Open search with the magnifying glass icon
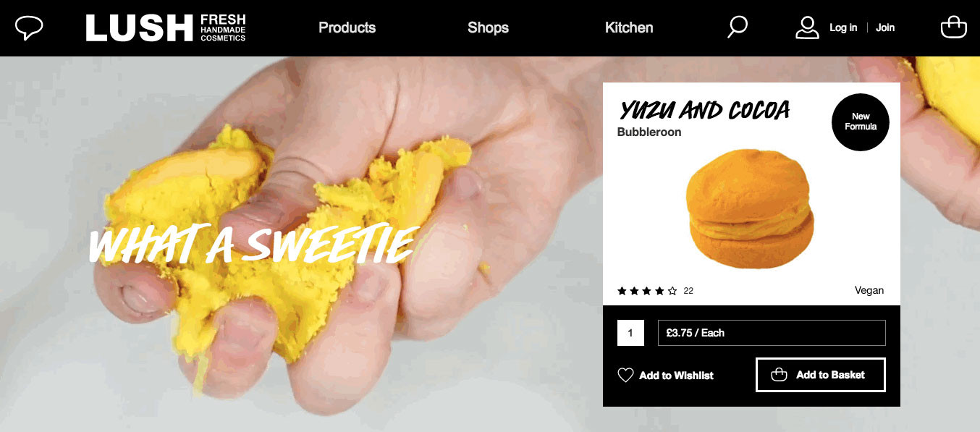980x432 pixels. click(x=738, y=27)
